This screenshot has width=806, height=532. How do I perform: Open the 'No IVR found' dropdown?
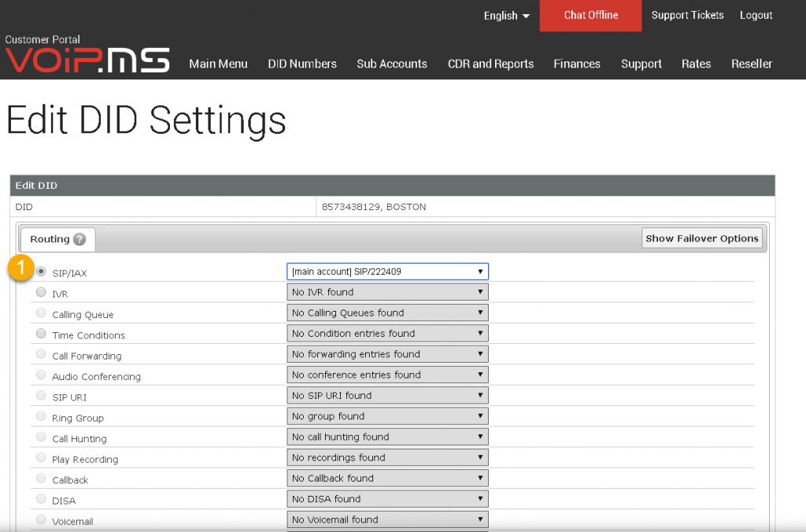click(x=387, y=291)
